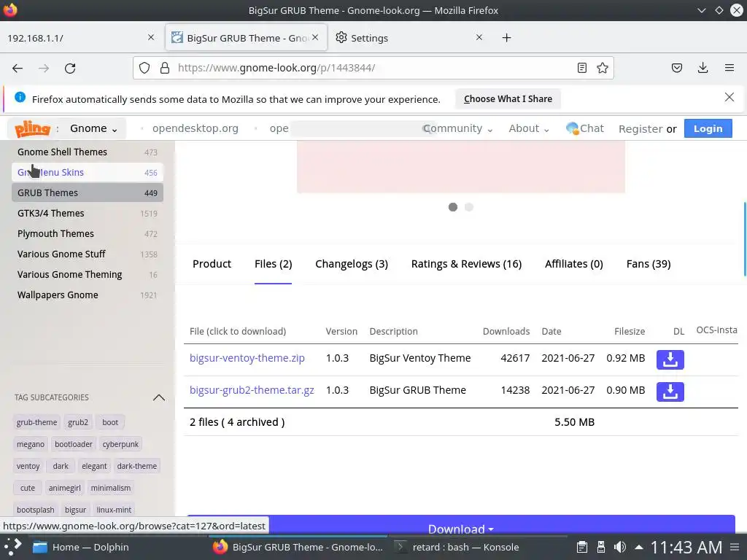Open the removable devices tray icon
The image size is (747, 560).
[601, 547]
